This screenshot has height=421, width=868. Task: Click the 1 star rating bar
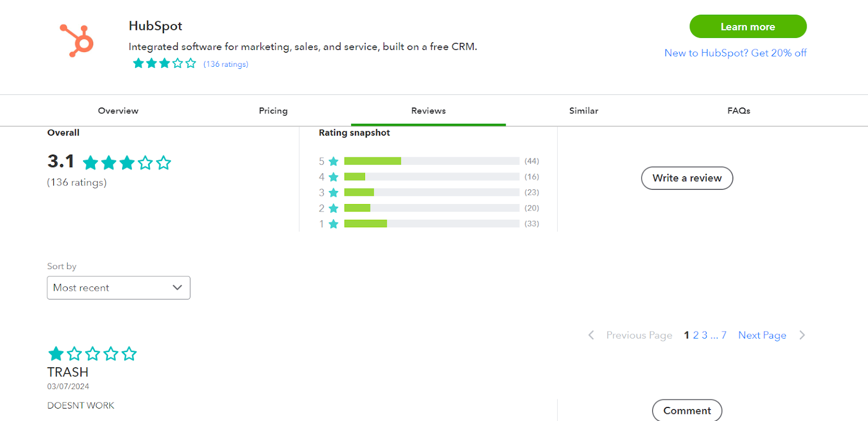click(x=432, y=224)
